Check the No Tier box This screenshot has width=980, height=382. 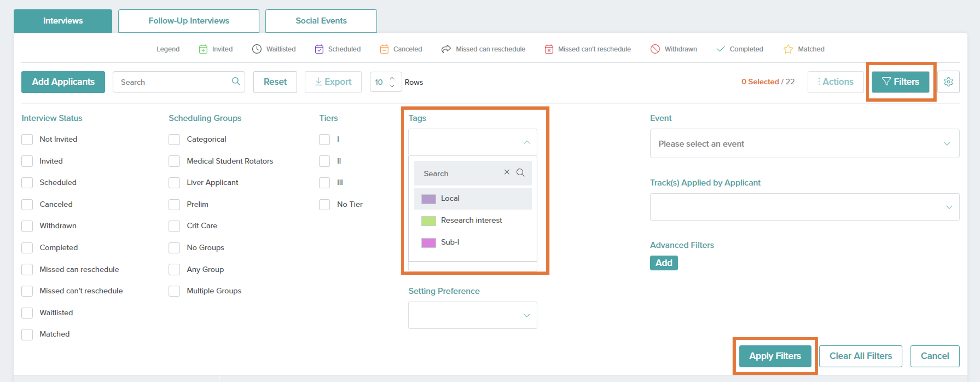pos(325,204)
